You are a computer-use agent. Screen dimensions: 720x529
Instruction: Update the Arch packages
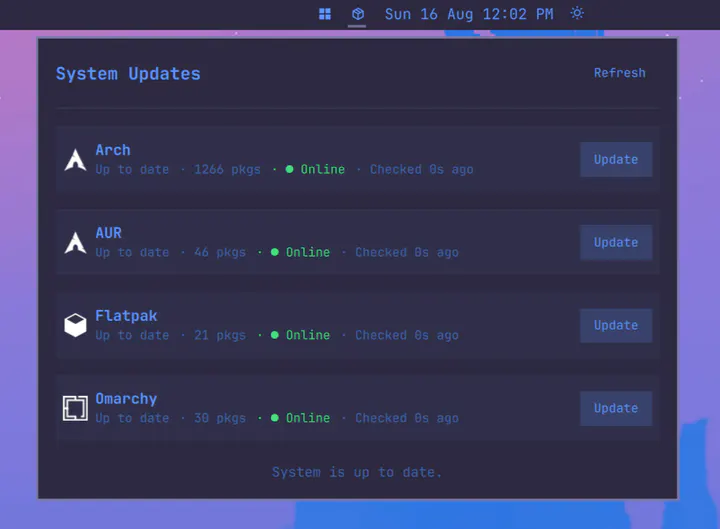pyautogui.click(x=616, y=159)
